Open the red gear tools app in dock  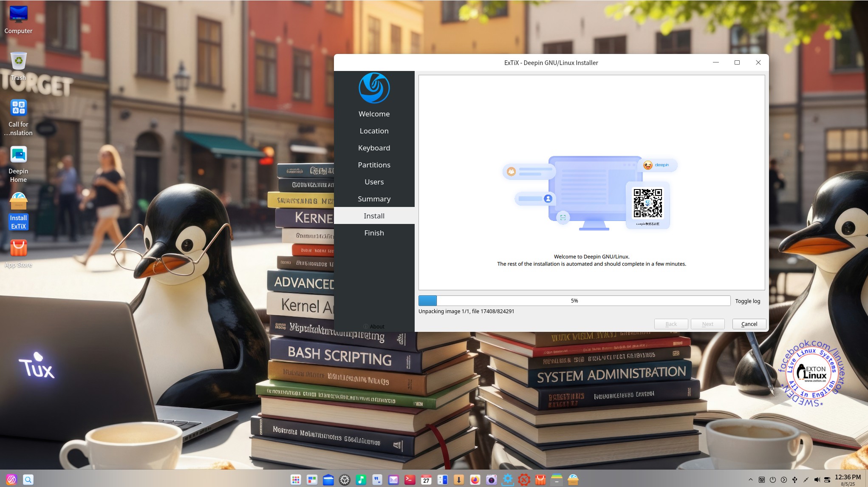coord(524,480)
